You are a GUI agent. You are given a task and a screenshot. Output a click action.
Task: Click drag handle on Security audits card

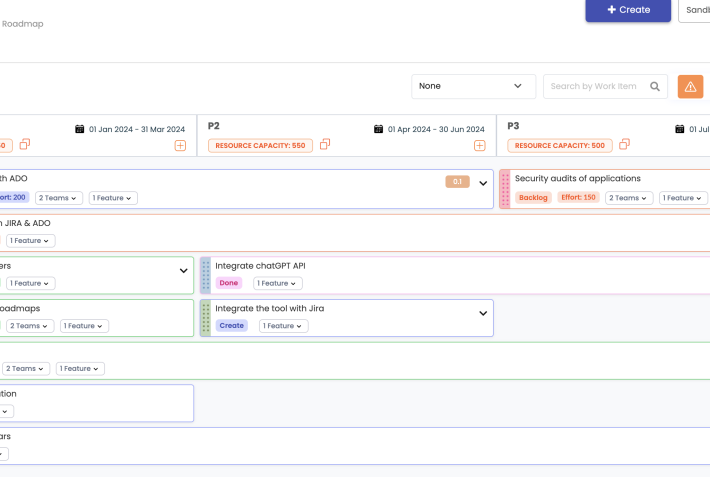pos(505,189)
